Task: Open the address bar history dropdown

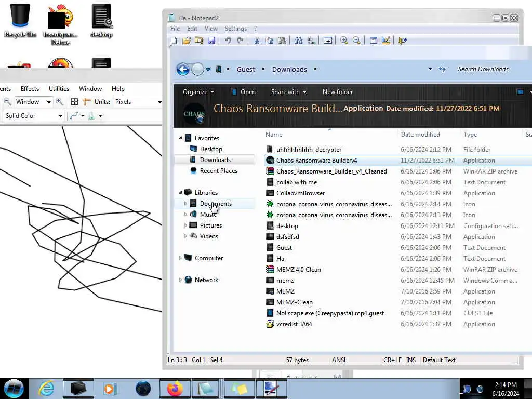Action: pos(430,69)
